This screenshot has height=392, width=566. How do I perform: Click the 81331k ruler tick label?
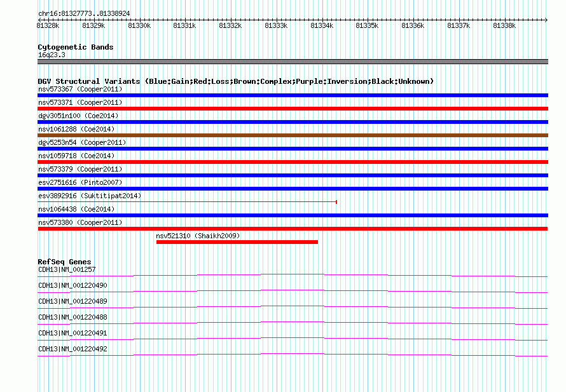click(x=184, y=25)
